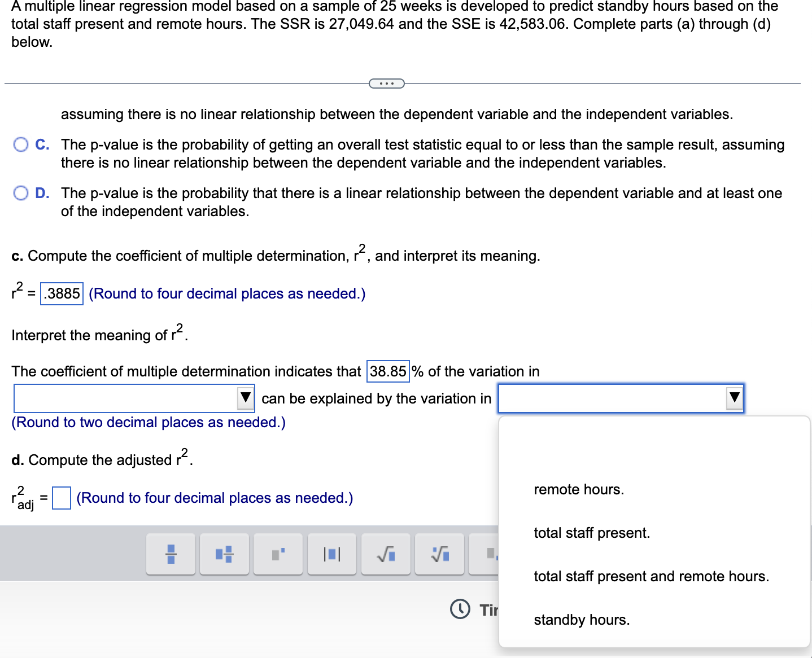Screen dimensions: 812x658
Task: Expand the ellipsis divider control
Action: click(x=387, y=83)
